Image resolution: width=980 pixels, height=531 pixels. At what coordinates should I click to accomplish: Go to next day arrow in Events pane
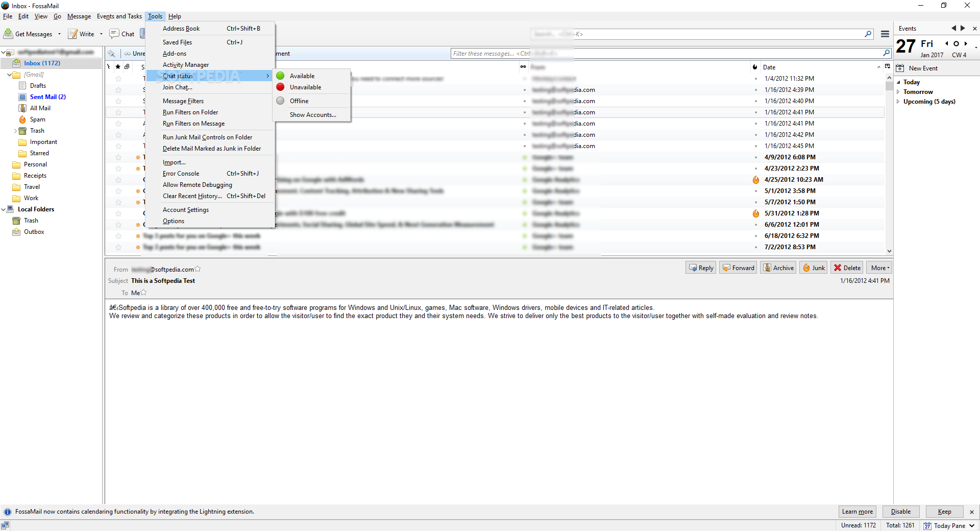pyautogui.click(x=966, y=43)
